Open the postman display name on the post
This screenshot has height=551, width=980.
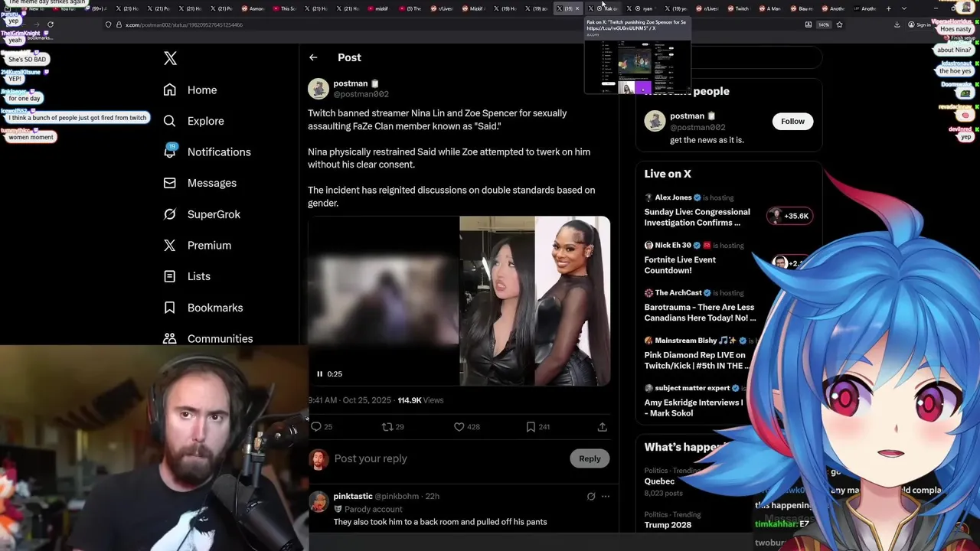point(351,83)
